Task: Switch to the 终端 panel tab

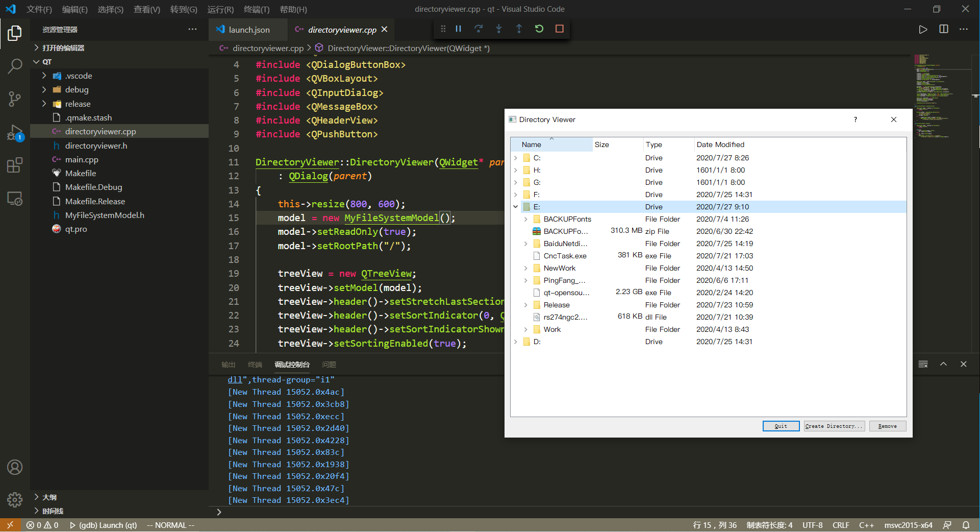Action: 255,365
